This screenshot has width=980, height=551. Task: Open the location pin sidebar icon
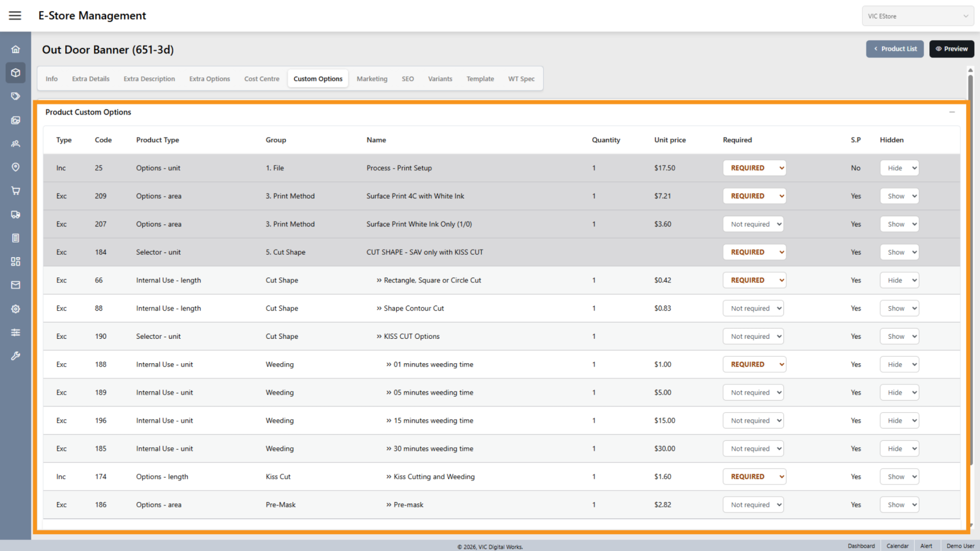[16, 167]
